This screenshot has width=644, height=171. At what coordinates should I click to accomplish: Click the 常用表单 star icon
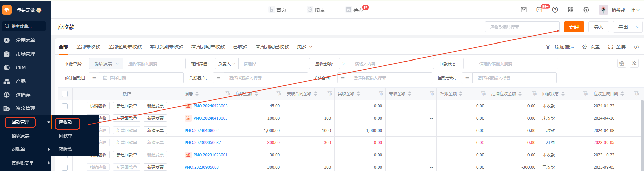tap(6, 40)
